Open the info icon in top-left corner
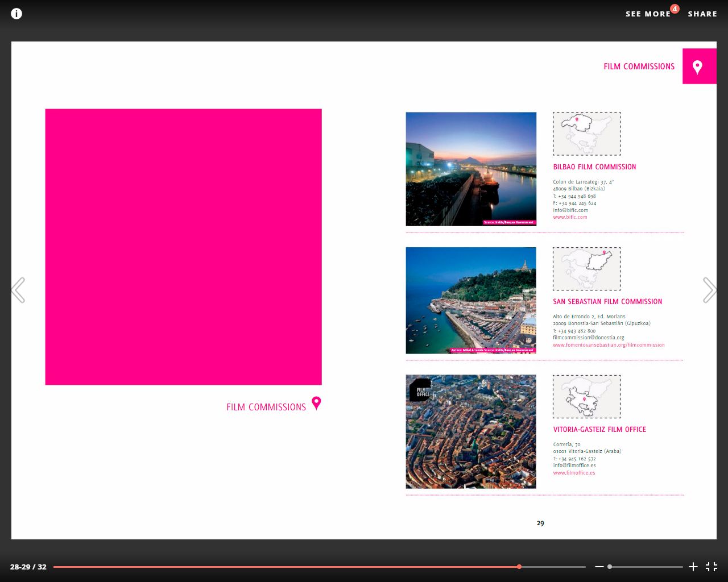The image size is (728, 582). pos(16,14)
